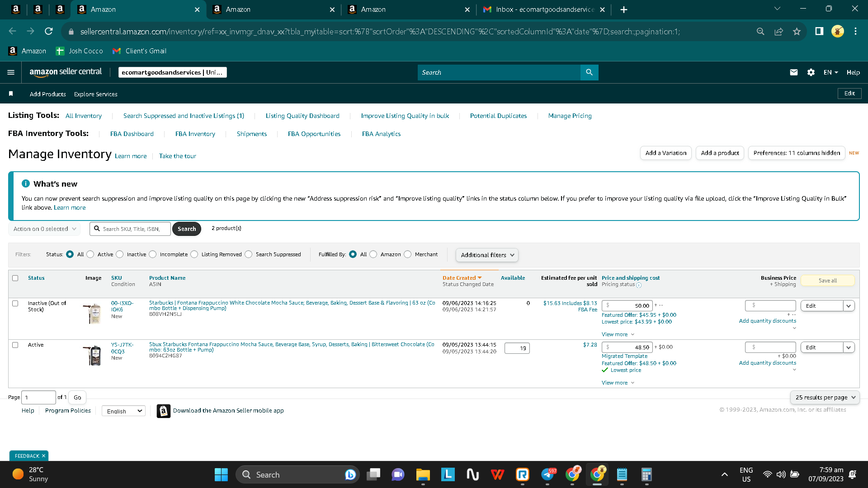Open the messages envelope icon
Screen dimensions: 868x488
[x=793, y=72]
